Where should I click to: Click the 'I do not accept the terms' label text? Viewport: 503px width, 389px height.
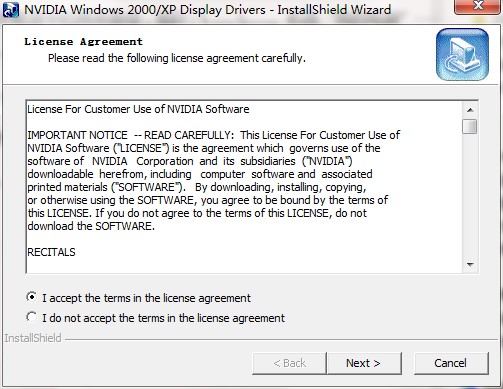(163, 318)
